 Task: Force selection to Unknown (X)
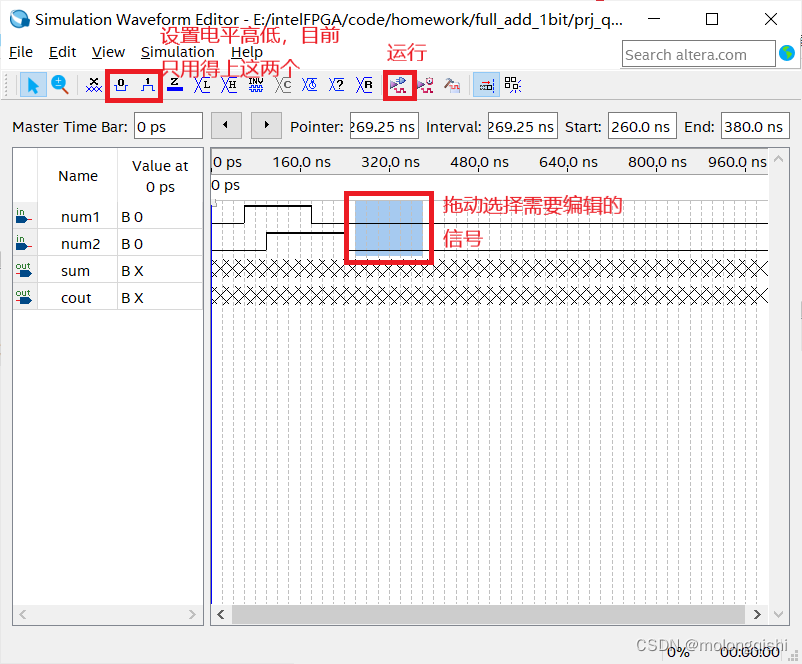94,85
